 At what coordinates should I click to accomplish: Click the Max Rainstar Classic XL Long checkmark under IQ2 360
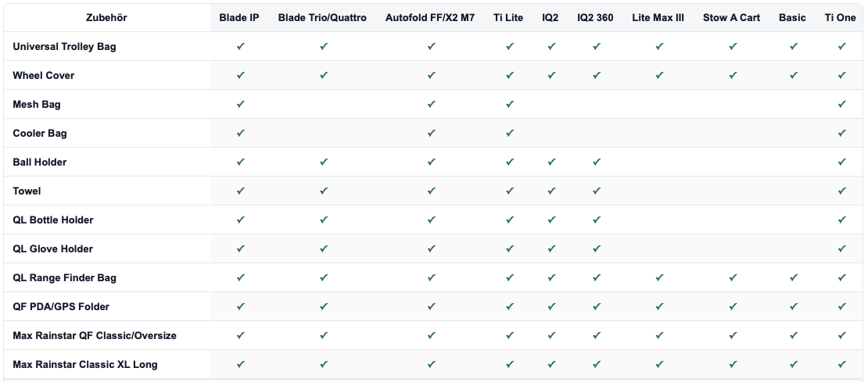(596, 364)
